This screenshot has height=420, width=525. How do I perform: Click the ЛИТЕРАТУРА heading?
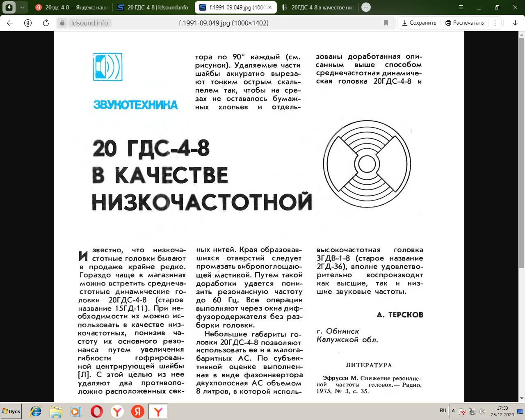click(x=369, y=365)
